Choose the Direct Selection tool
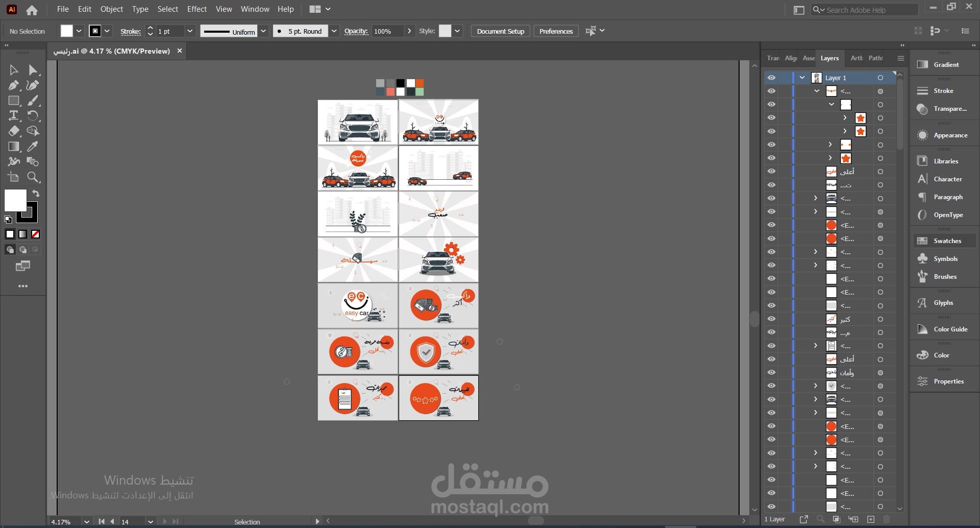Image resolution: width=980 pixels, height=528 pixels. click(x=33, y=70)
